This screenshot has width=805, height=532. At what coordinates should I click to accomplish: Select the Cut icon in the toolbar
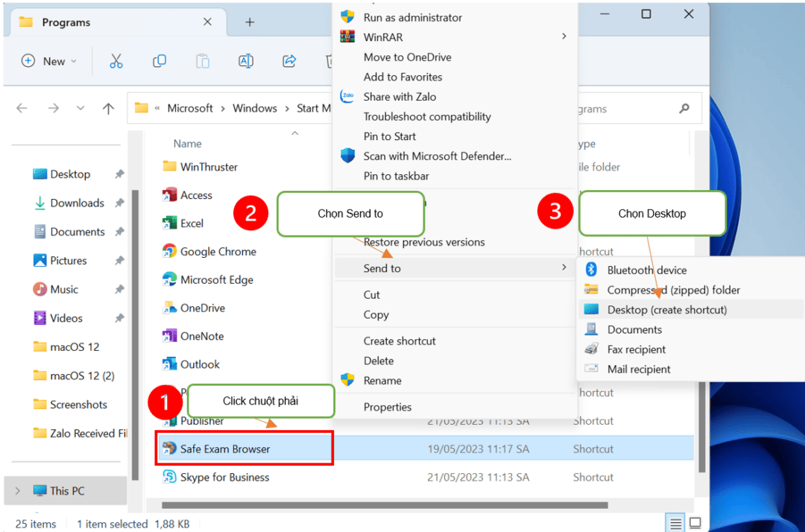pos(116,61)
